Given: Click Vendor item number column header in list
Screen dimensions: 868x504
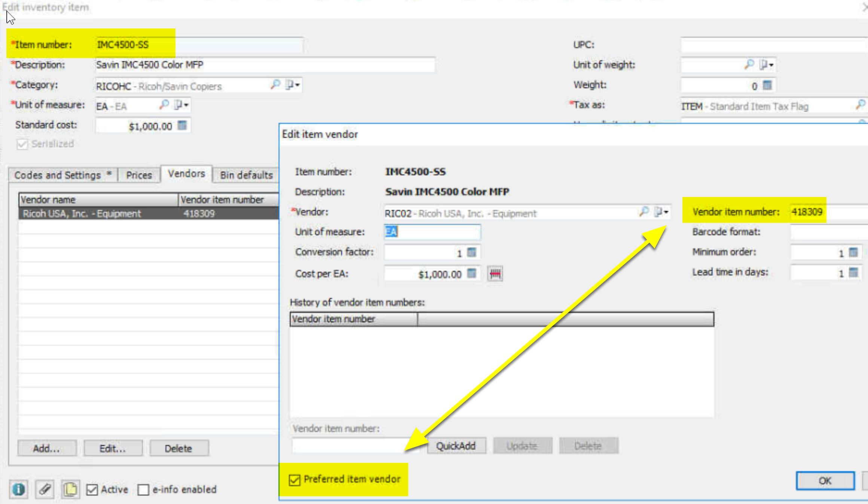Looking at the screenshot, I should tap(229, 200).
